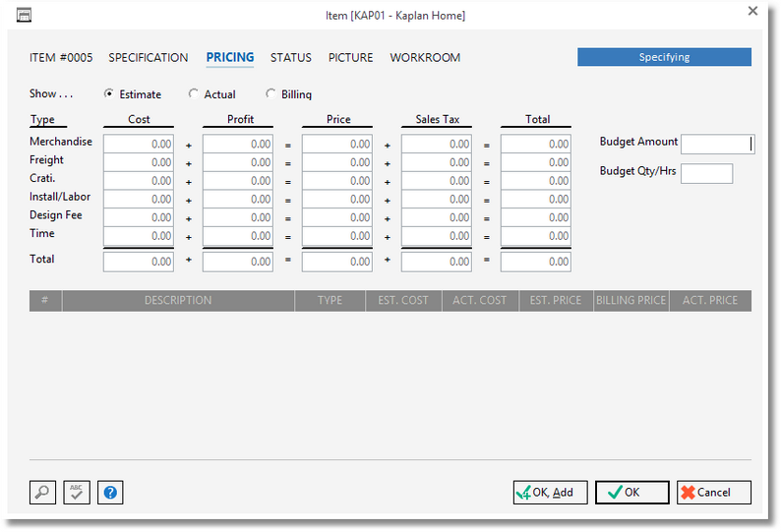The width and height of the screenshot is (781, 532).
Task: Click the Total row Sales Tax field
Action: (x=437, y=262)
